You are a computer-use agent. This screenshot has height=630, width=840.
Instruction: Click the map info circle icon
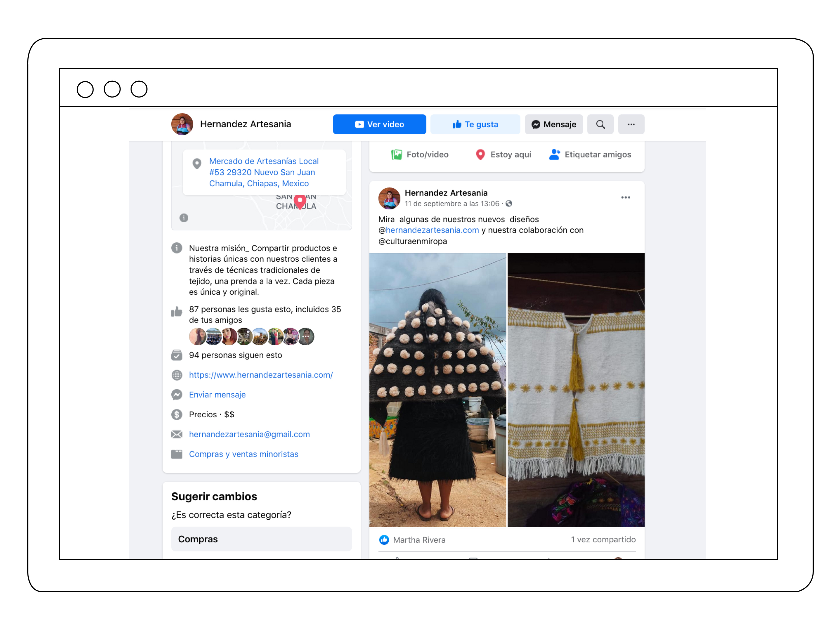pyautogui.click(x=184, y=217)
